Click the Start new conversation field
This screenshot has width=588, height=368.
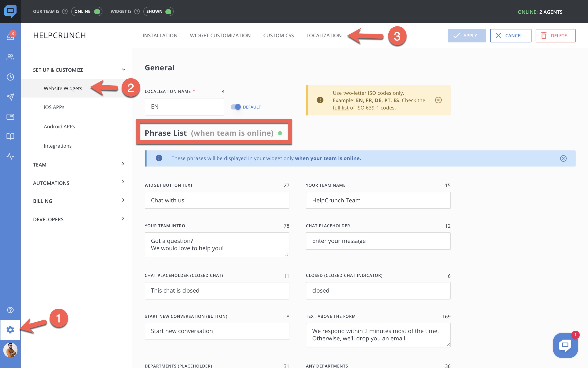tap(217, 331)
